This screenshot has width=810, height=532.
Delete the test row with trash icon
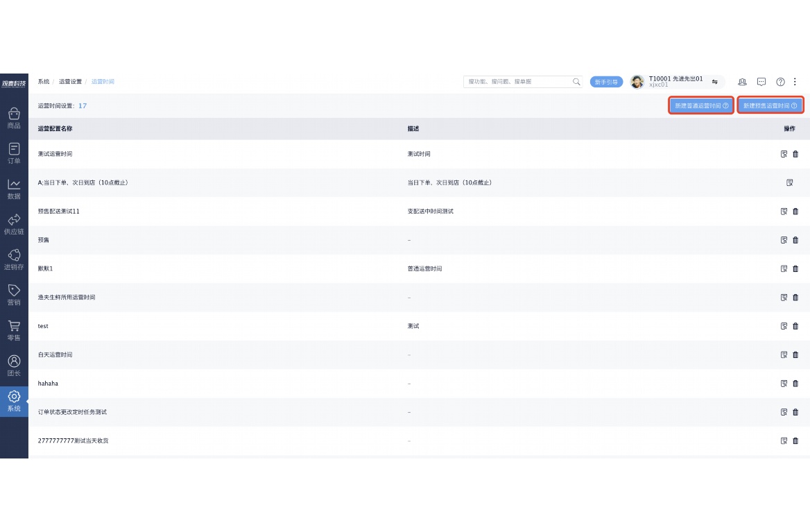[x=795, y=326]
